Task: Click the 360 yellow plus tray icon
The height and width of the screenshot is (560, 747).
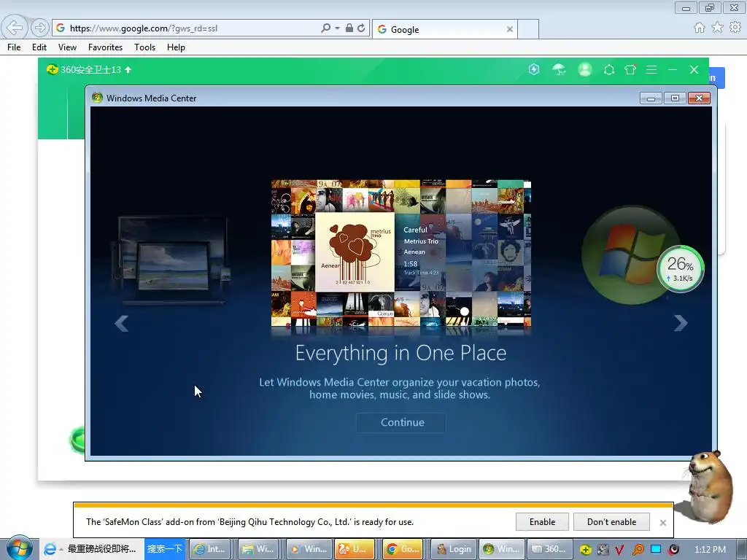Action: 586,550
